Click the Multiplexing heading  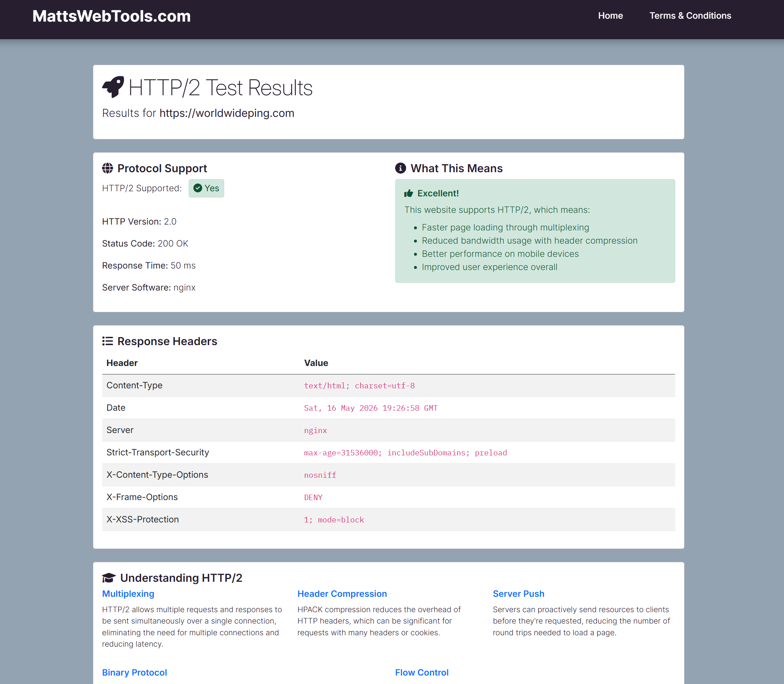pos(128,594)
